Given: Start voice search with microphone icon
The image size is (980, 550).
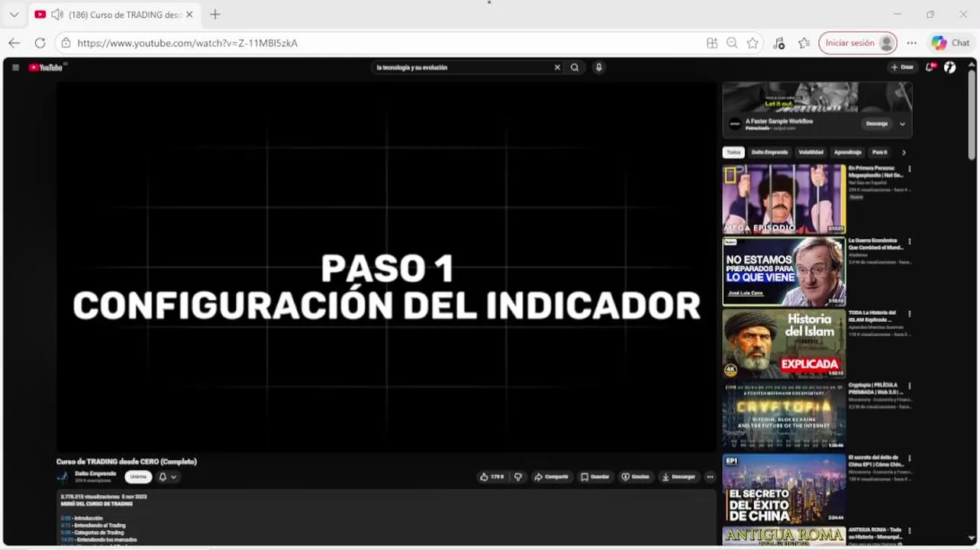Looking at the screenshot, I should [599, 67].
